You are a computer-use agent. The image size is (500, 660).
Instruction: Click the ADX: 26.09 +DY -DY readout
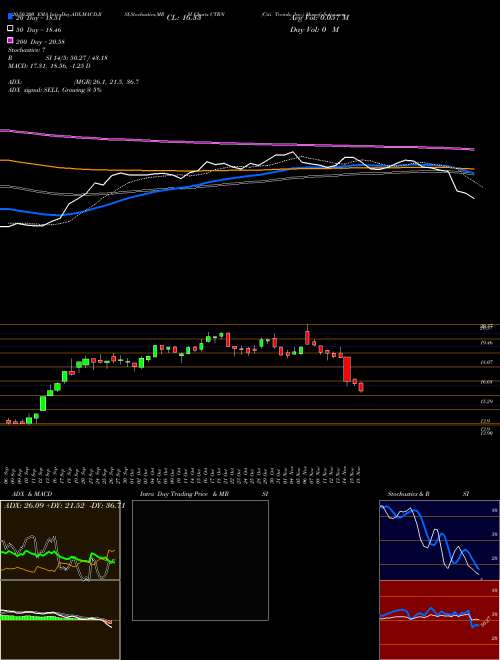click(64, 505)
